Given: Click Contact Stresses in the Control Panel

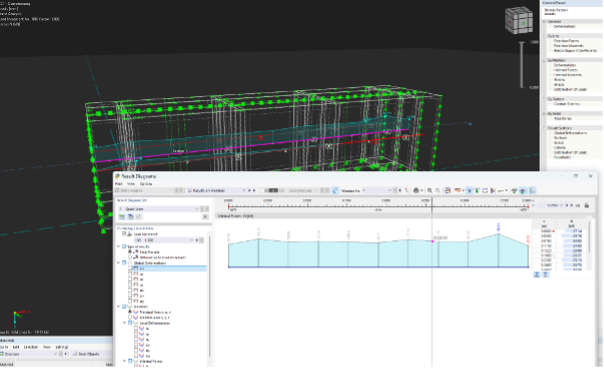Looking at the screenshot, I should pyautogui.click(x=567, y=104).
